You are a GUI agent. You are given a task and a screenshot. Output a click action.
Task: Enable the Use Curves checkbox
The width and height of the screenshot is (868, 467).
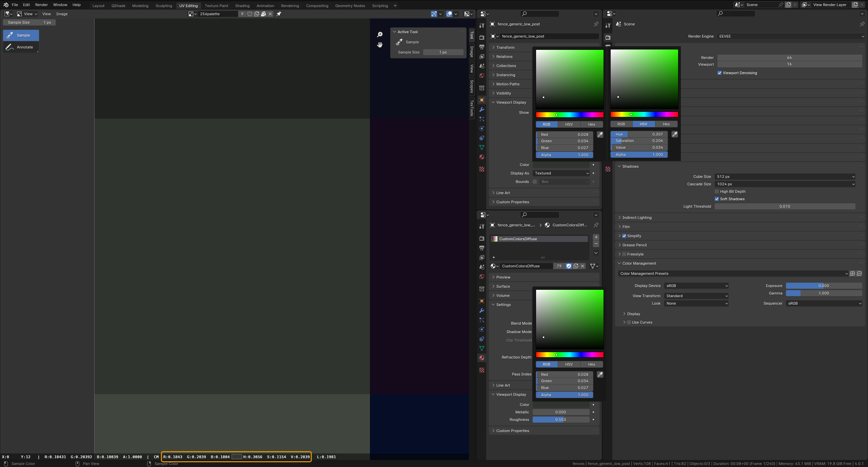point(629,322)
